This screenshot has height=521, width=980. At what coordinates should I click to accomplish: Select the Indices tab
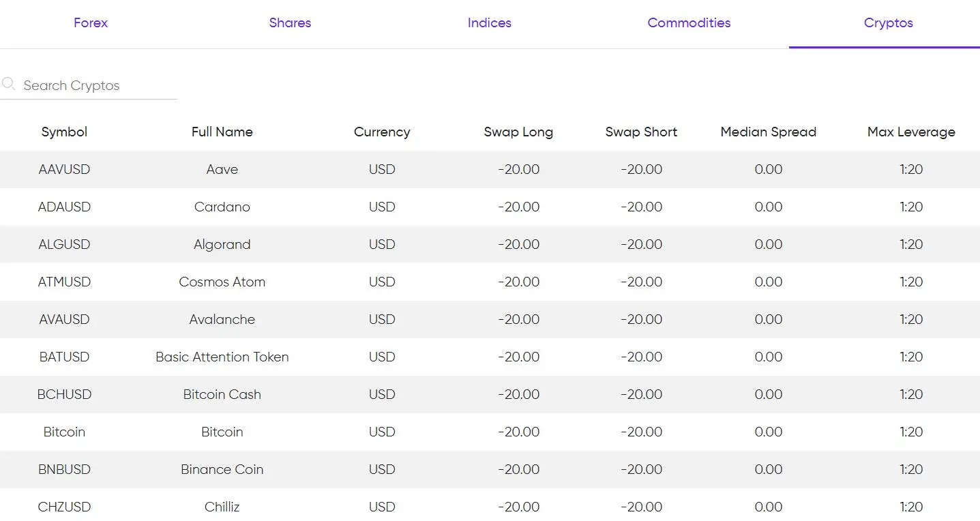coord(490,23)
